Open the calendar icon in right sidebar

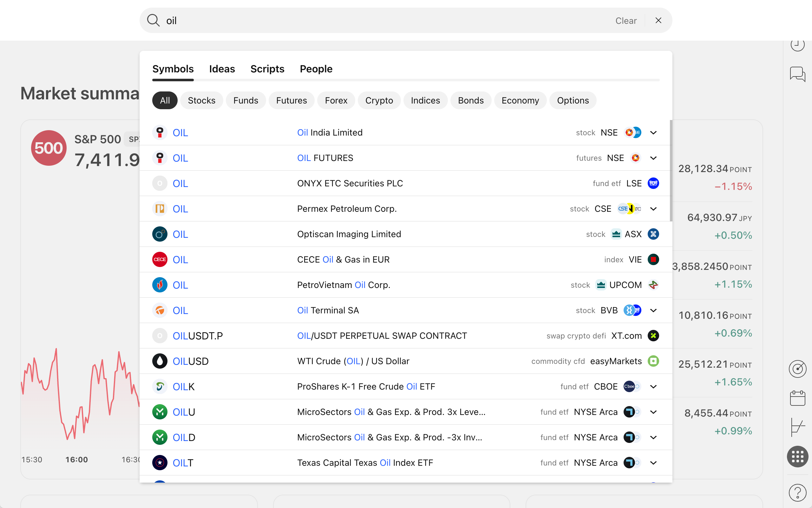click(x=797, y=398)
